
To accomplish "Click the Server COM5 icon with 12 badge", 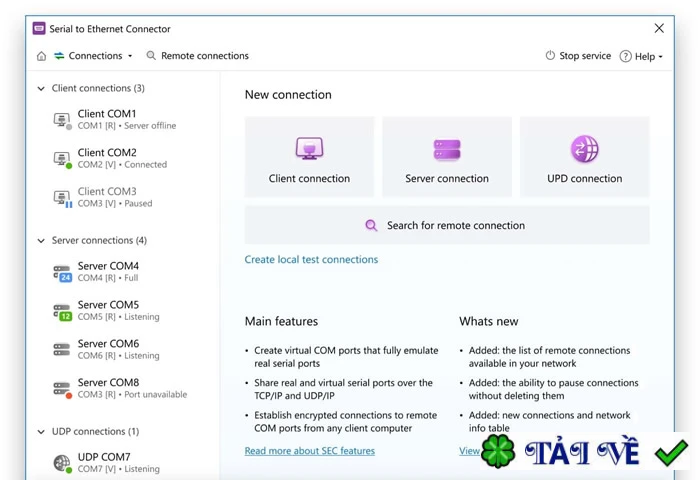I will (x=62, y=311).
